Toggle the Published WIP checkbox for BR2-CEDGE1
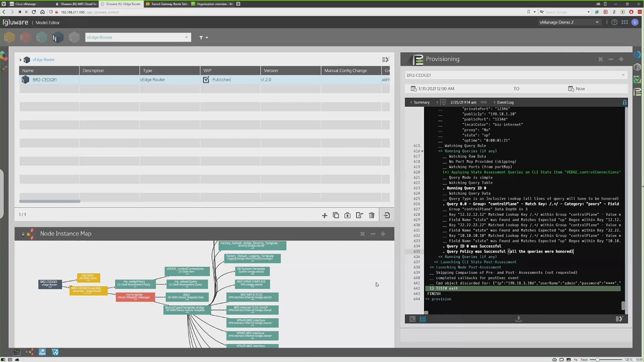This screenshot has height=362, width=644. (206, 80)
